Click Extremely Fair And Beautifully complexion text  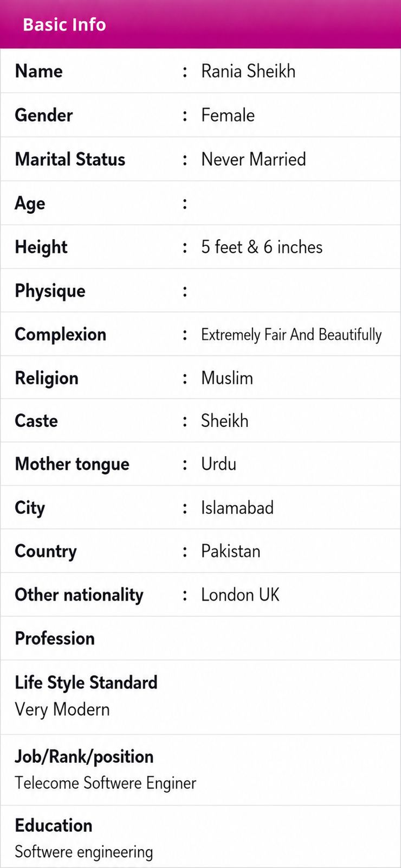tap(292, 335)
